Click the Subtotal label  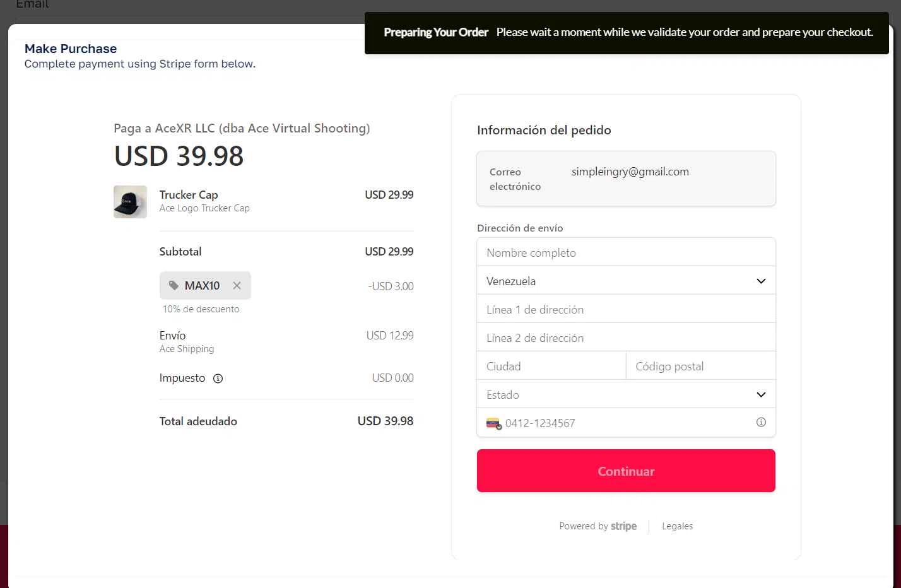click(180, 252)
